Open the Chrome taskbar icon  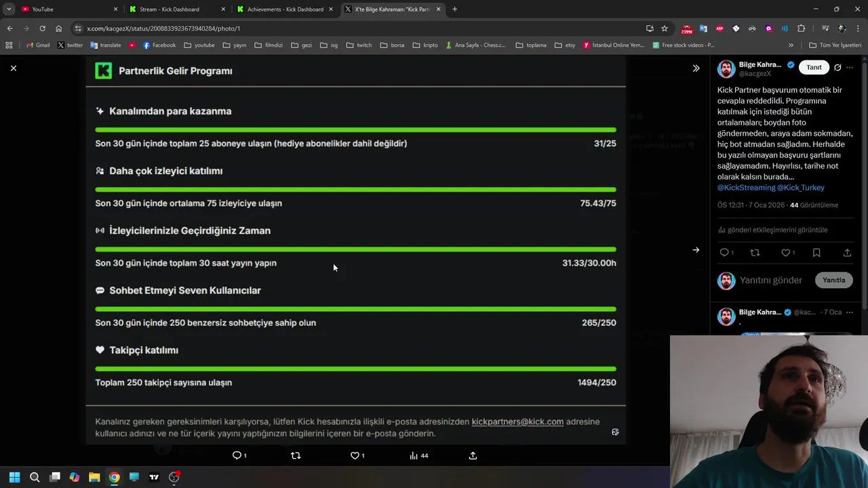coord(114,477)
